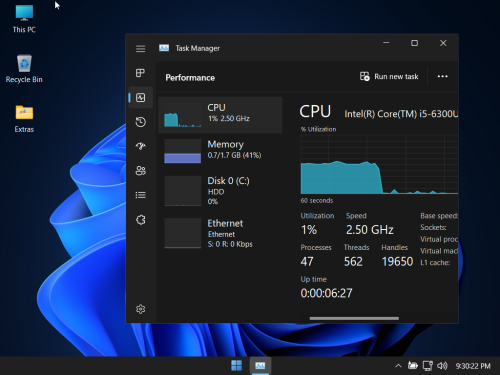
Task: Show hidden system tray icons chevron
Action: coord(398,366)
